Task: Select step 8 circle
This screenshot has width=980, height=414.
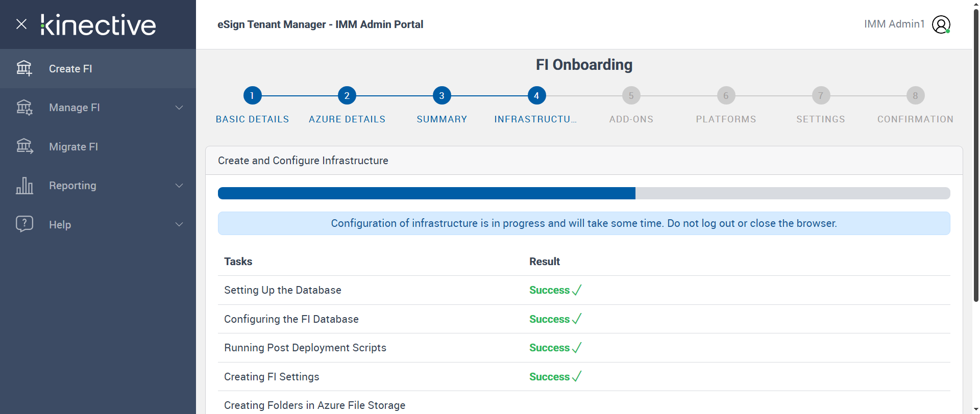Action: click(916, 95)
